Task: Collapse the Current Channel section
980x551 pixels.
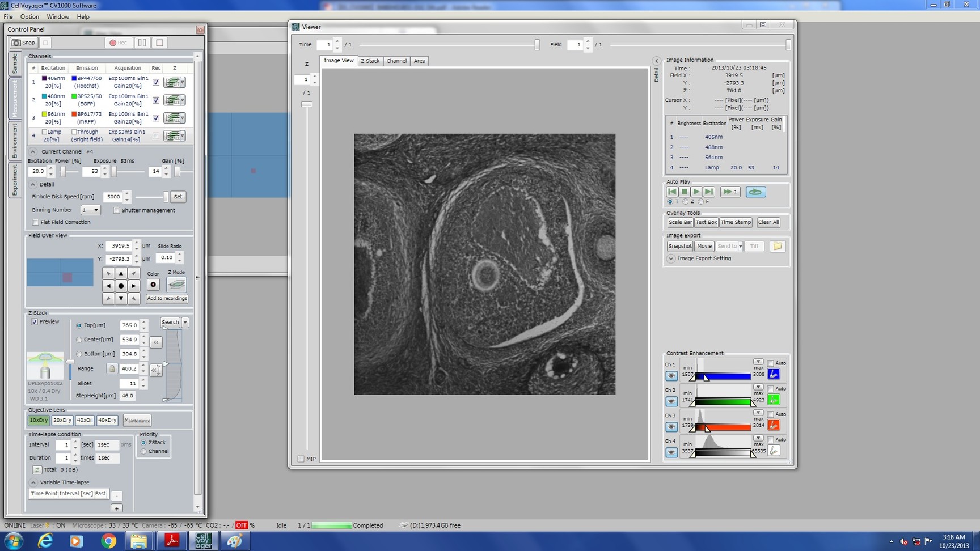Action: point(33,152)
